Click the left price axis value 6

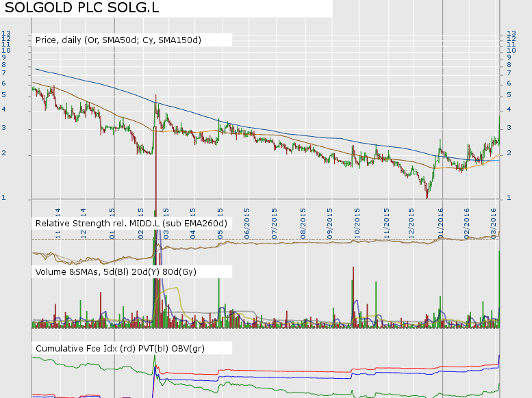tap(3, 83)
